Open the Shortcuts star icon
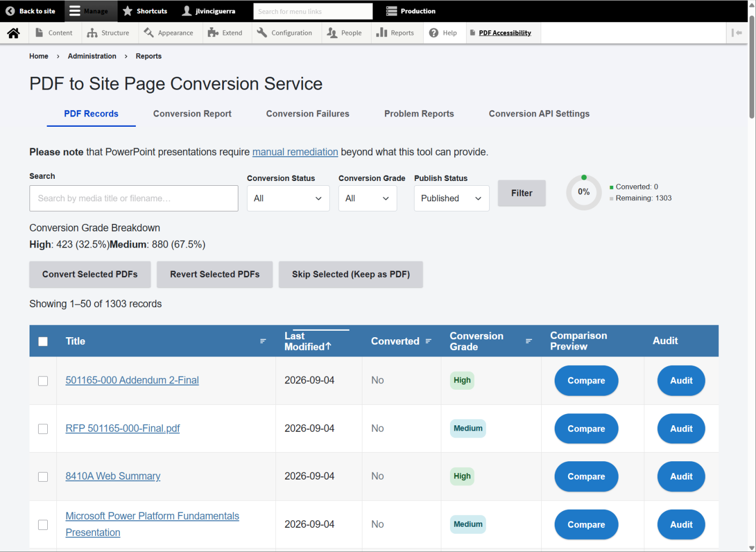Image resolution: width=756 pixels, height=552 pixels. pos(127,11)
